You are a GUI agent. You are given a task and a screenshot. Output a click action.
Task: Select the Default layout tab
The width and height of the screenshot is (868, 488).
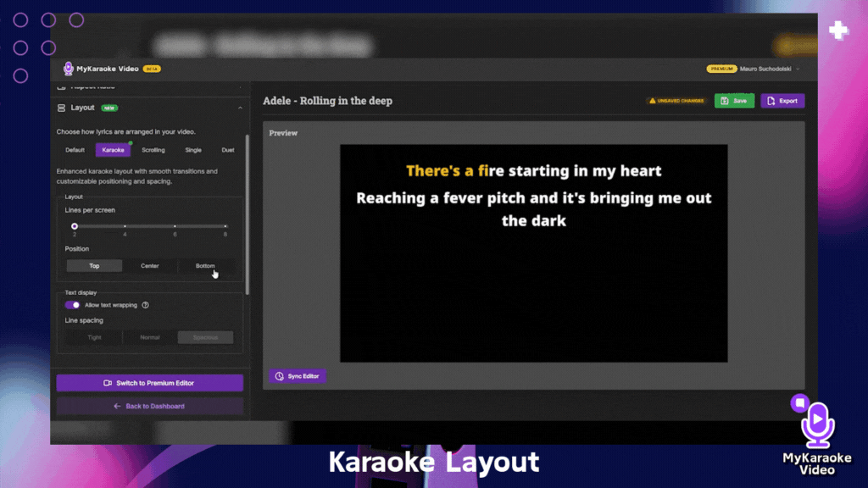click(75, 150)
